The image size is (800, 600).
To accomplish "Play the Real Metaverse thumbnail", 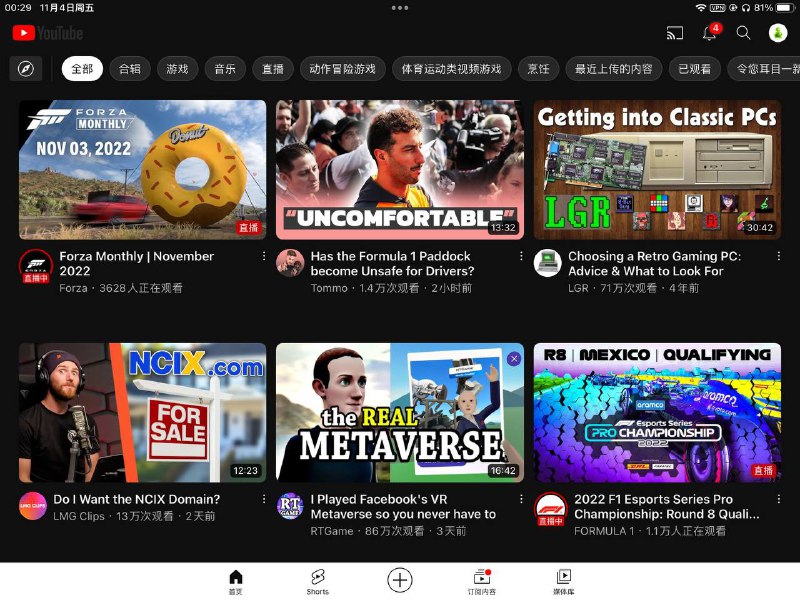I will [x=399, y=412].
